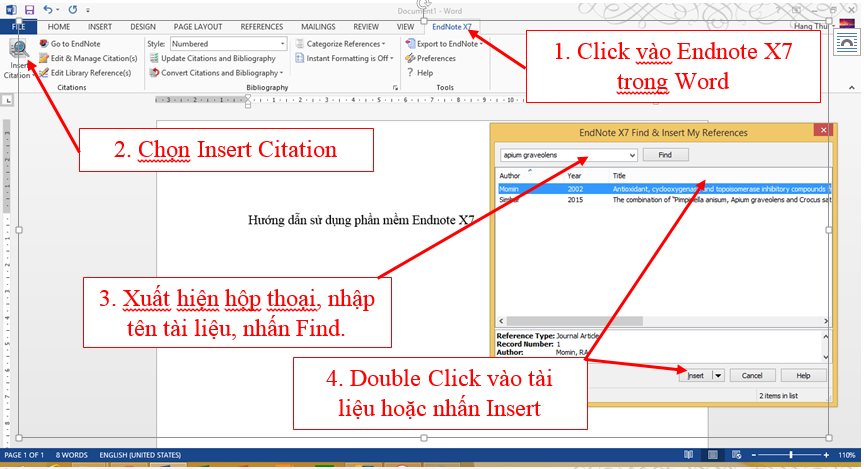Open Convert Citations and Bibliography menu
The width and height of the screenshot is (864, 469).
pyautogui.click(x=216, y=72)
